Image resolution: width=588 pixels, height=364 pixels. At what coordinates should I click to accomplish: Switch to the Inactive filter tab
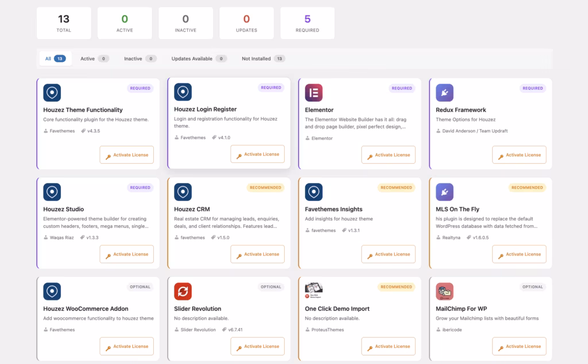pos(140,59)
